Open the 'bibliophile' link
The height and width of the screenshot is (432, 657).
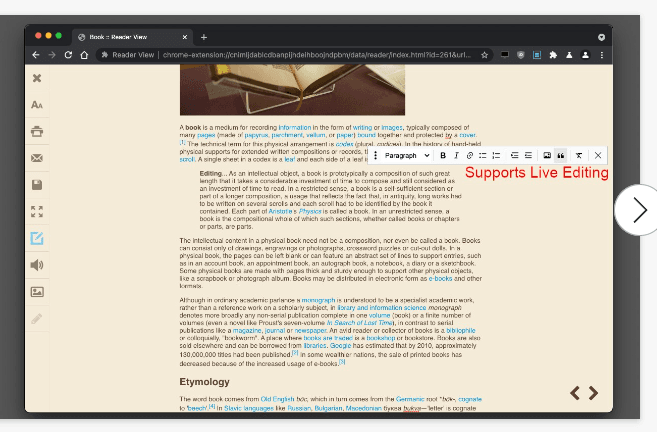461,330
